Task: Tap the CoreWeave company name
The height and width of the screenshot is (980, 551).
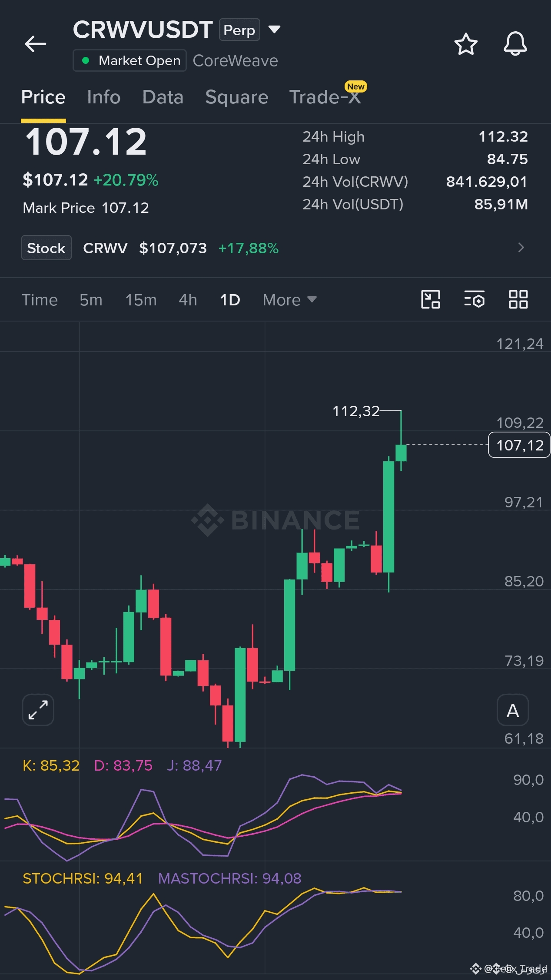Action: [235, 60]
